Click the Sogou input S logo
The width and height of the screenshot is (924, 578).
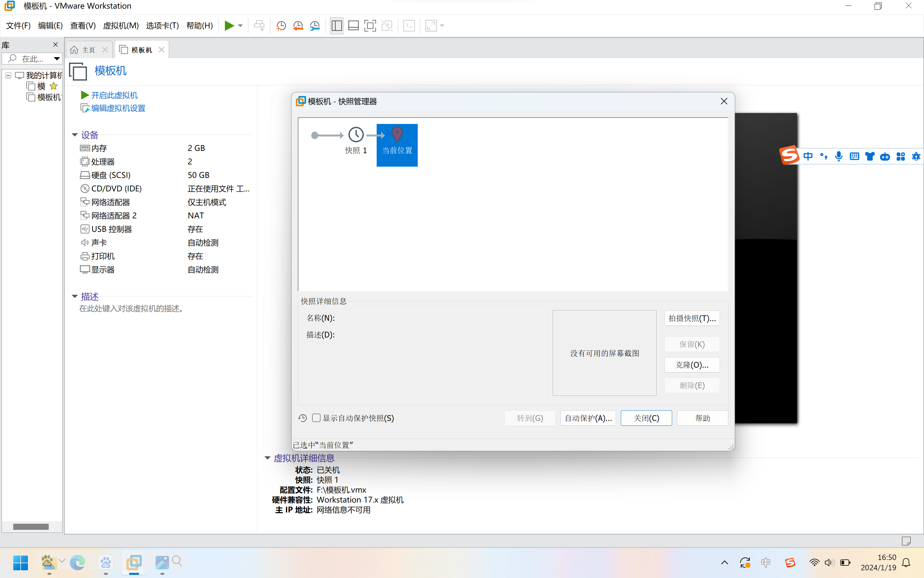[x=789, y=155]
